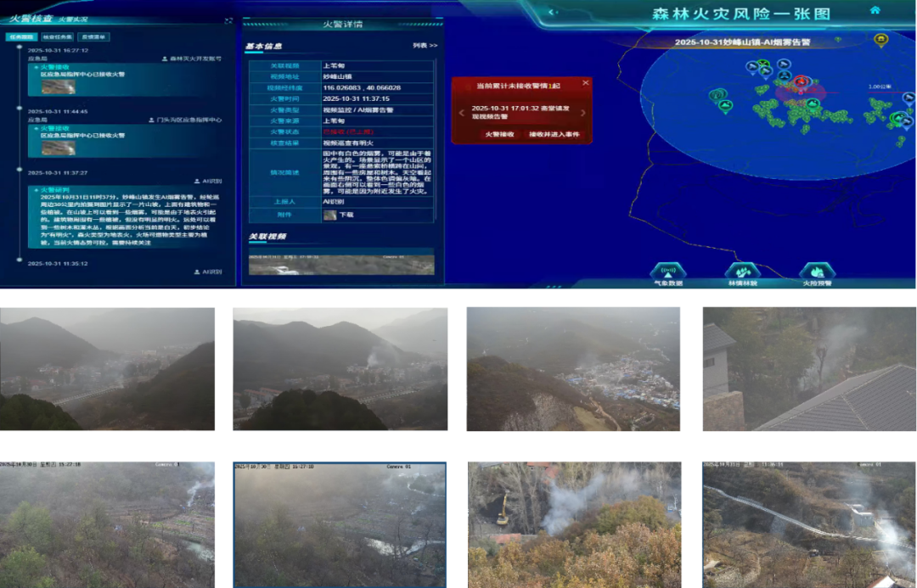Show next alarm in red popup
Screen dimensions: 917x588
click(x=583, y=113)
